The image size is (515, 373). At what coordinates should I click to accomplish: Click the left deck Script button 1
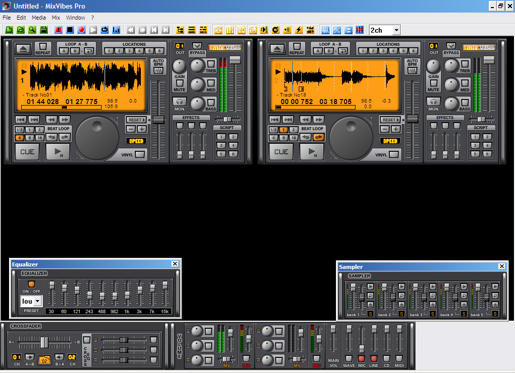coord(221,137)
